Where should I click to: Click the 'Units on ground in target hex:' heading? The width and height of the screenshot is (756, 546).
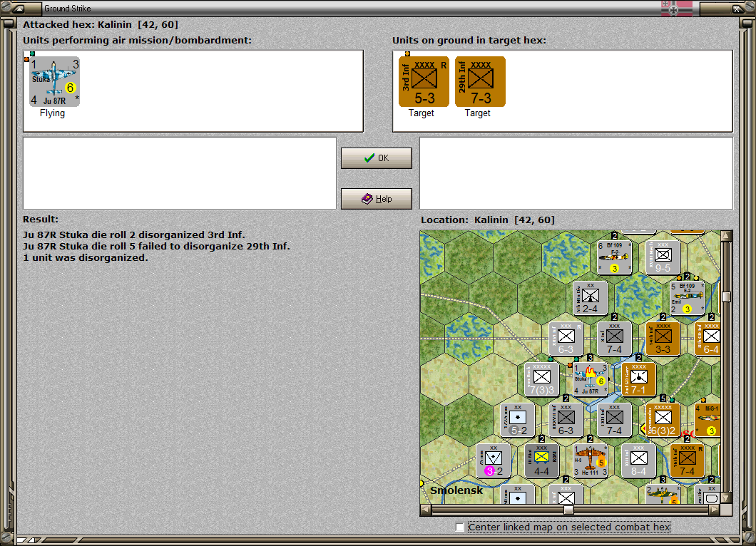(469, 41)
